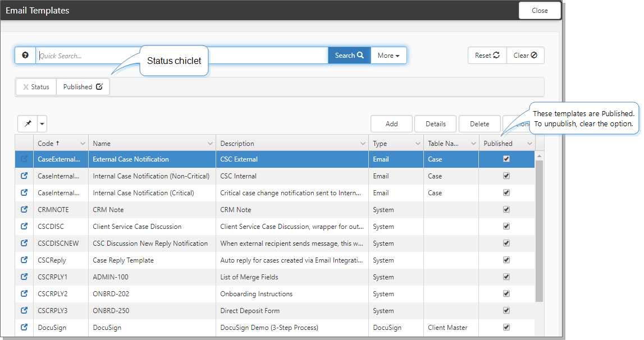This screenshot has width=644, height=340.
Task: Click the Description column header
Action: [x=237, y=144]
